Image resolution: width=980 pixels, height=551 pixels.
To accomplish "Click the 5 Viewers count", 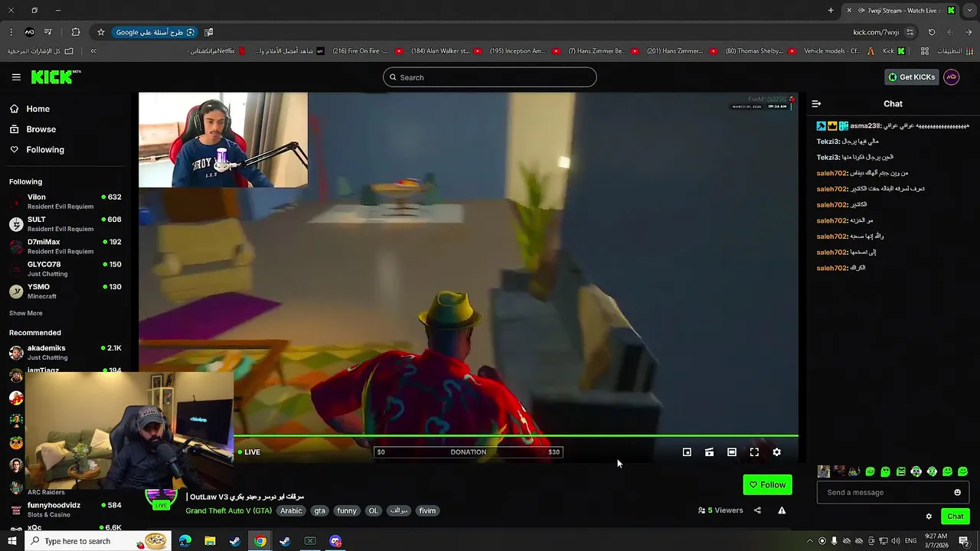I will 720,510.
